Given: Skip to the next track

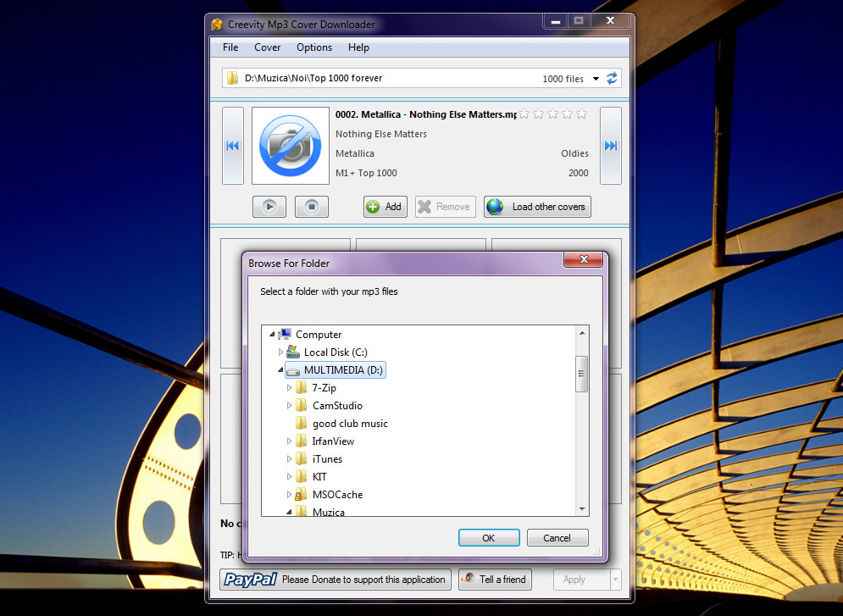Looking at the screenshot, I should (611, 146).
